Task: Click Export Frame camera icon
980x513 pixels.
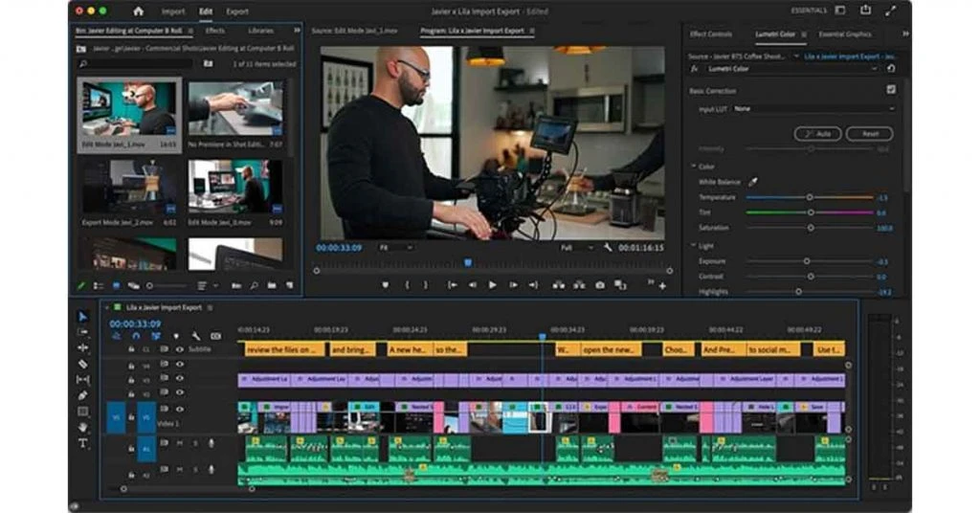Action: tap(600, 285)
